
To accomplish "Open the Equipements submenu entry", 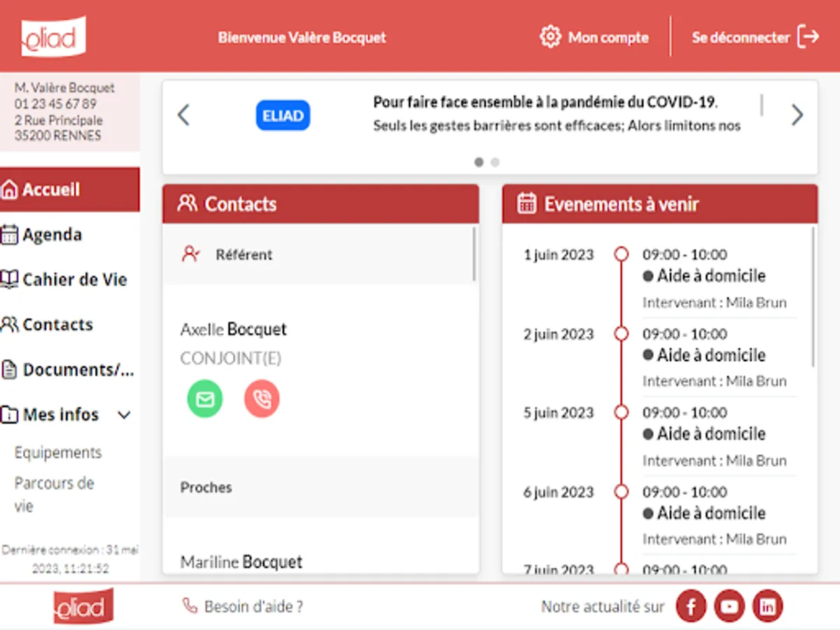I will tap(58, 453).
